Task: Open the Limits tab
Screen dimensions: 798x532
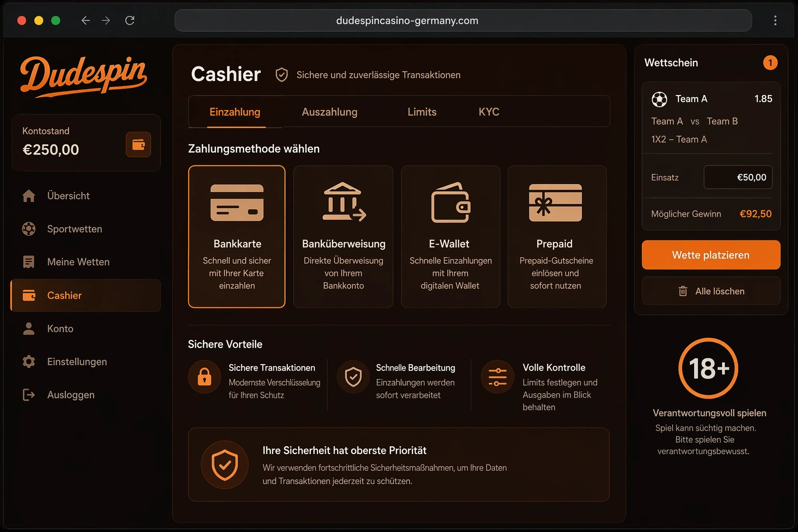Action: click(x=422, y=112)
